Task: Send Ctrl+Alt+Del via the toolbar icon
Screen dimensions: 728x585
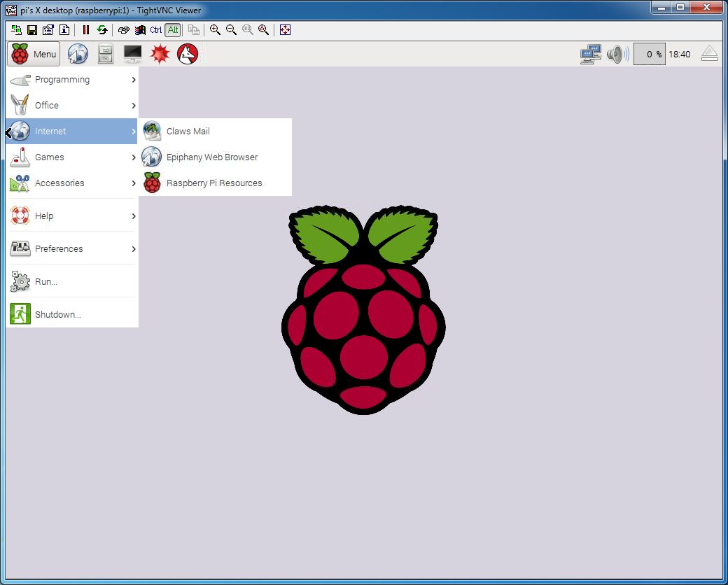Action: (123, 30)
